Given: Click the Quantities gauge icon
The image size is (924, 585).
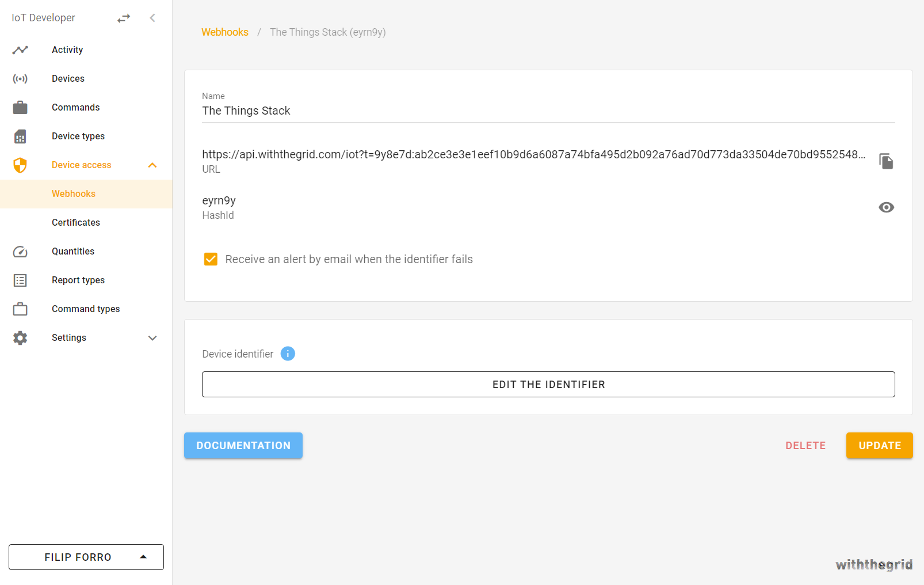Looking at the screenshot, I should pos(20,251).
